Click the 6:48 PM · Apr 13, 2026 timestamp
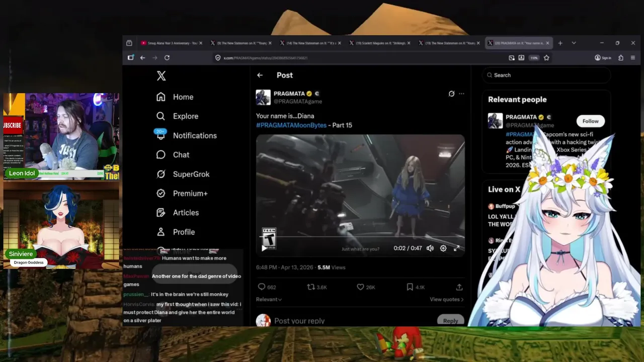Screen dimensions: 644x362 click(284, 267)
